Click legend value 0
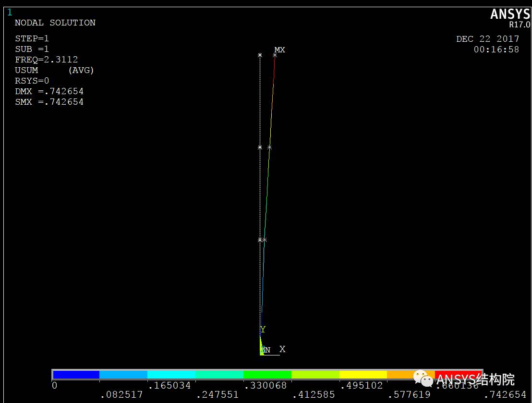 tap(55, 385)
